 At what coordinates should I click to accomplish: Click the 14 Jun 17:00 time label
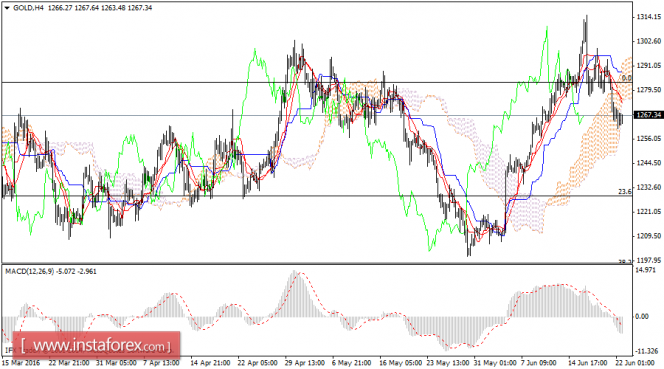coord(588,363)
